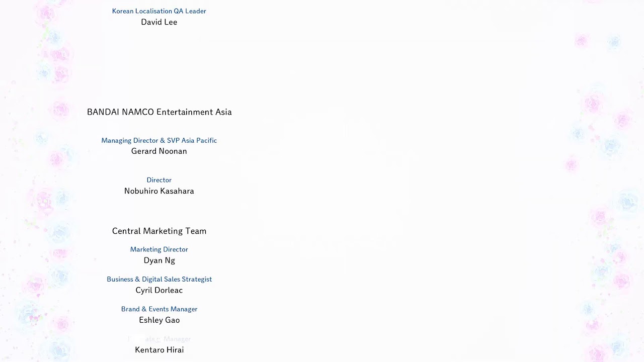Select the name 'David Lee'
Screen dimensions: 644x362
pos(159,22)
